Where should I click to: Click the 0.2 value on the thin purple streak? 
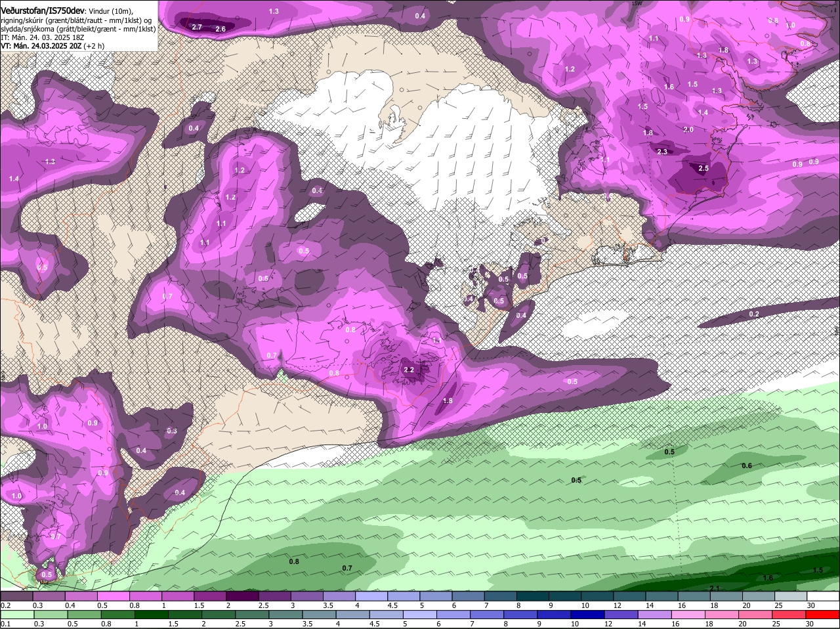(754, 314)
